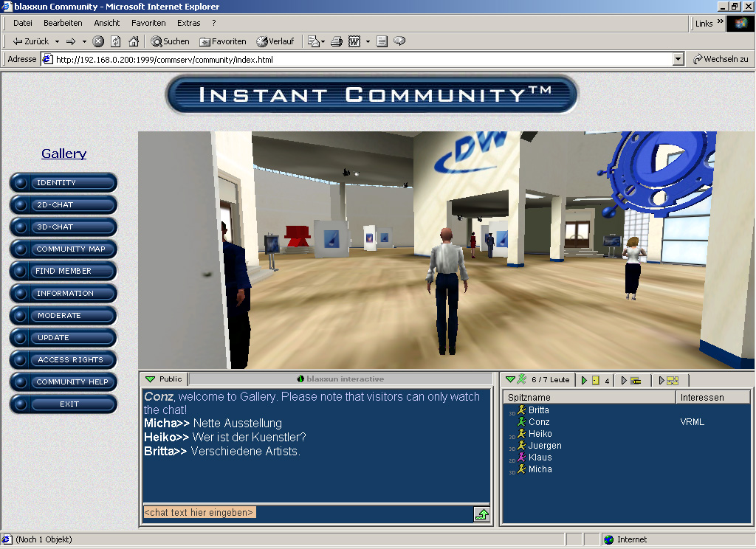Open the Verlauf history toolbar button

pyautogui.click(x=275, y=41)
